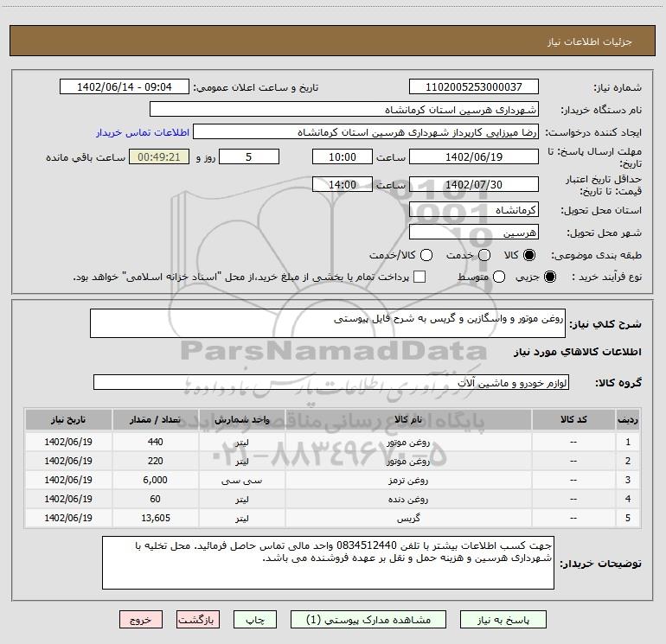Screen dimensions: 666x644
Task: Click the delivery province field کرمانشاه
Action: (474, 209)
